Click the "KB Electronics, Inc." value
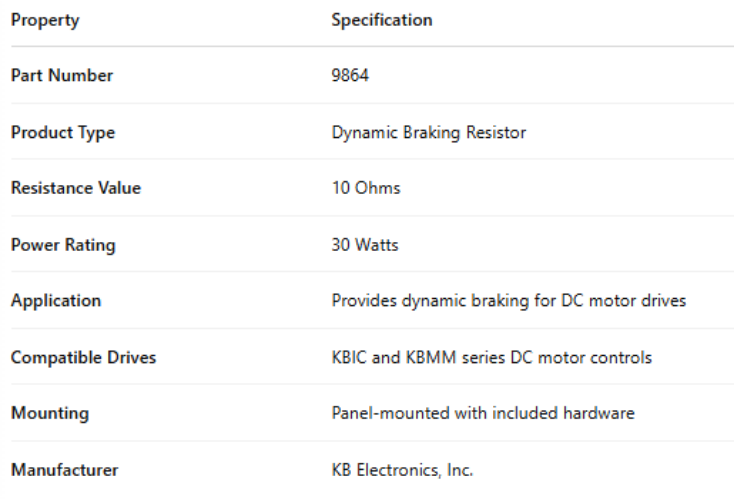 click(x=403, y=469)
